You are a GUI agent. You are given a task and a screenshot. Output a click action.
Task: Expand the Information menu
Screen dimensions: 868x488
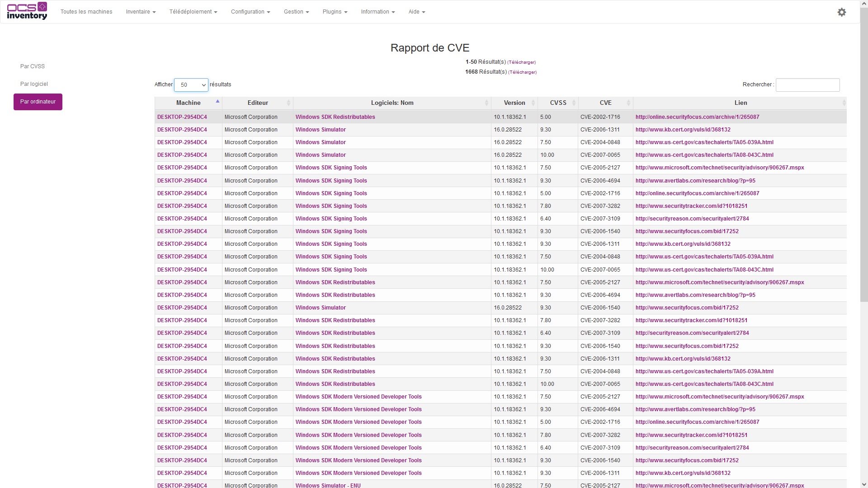[x=378, y=12]
